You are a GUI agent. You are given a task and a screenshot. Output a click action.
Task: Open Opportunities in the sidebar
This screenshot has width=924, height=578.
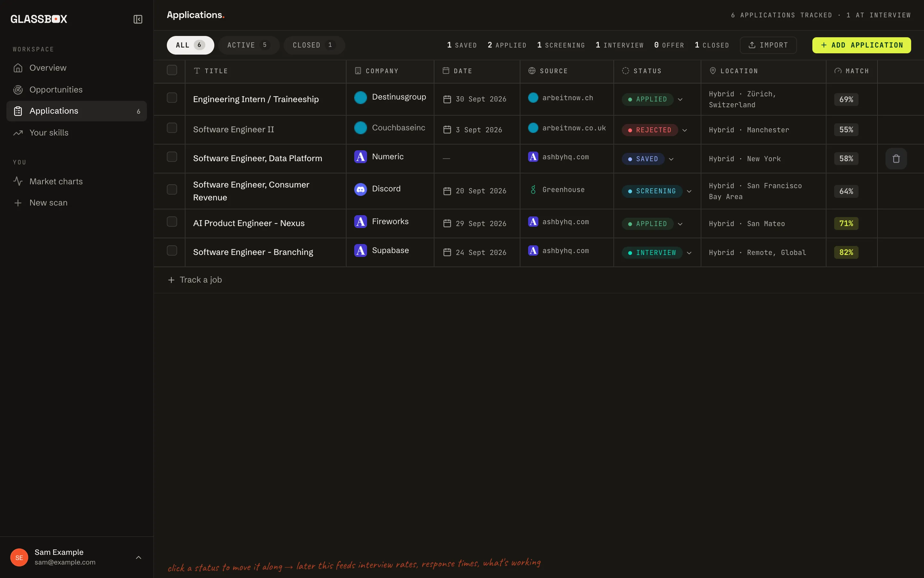coord(76,90)
